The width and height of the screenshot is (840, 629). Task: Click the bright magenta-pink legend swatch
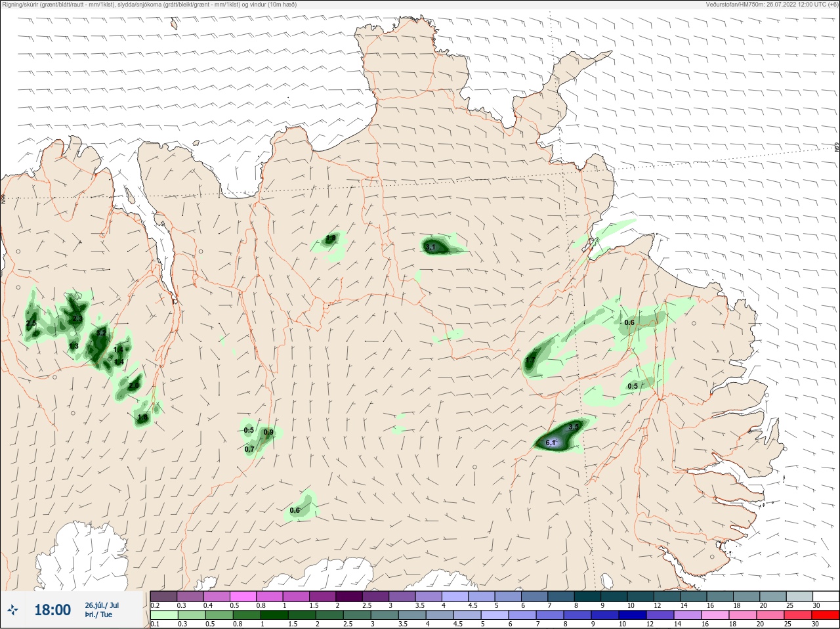click(243, 596)
